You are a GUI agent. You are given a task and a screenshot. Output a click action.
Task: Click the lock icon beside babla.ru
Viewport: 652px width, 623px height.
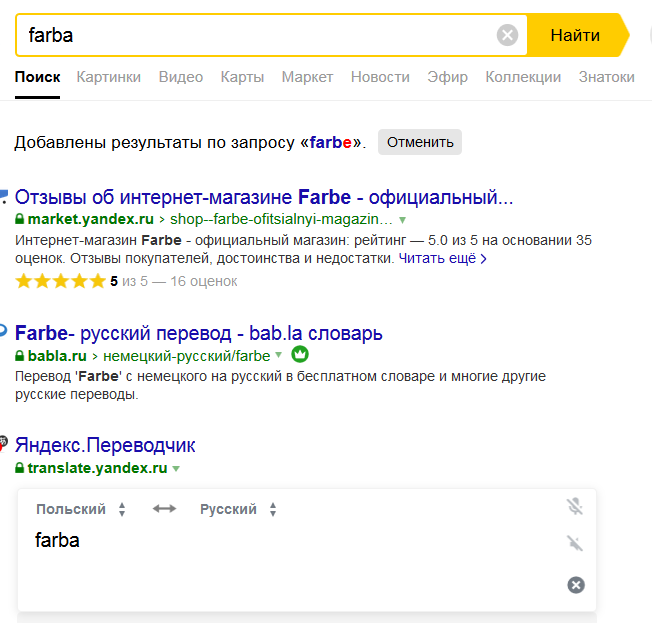pos(20,356)
